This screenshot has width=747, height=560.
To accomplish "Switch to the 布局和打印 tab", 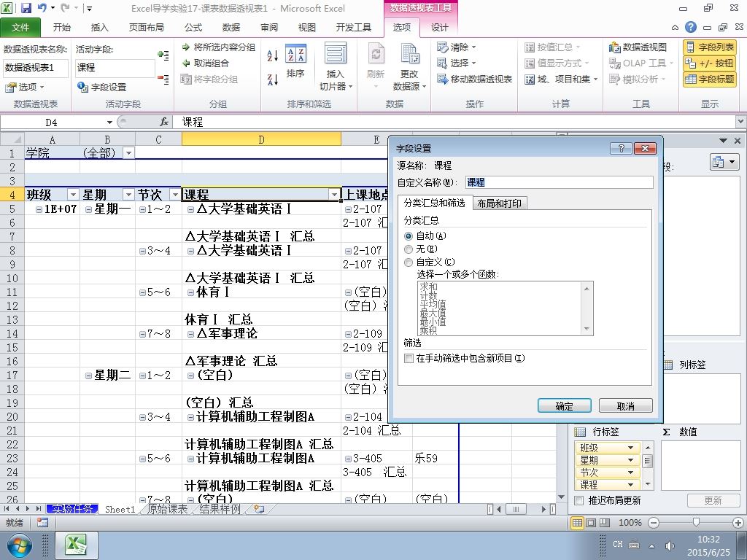I will 499,203.
